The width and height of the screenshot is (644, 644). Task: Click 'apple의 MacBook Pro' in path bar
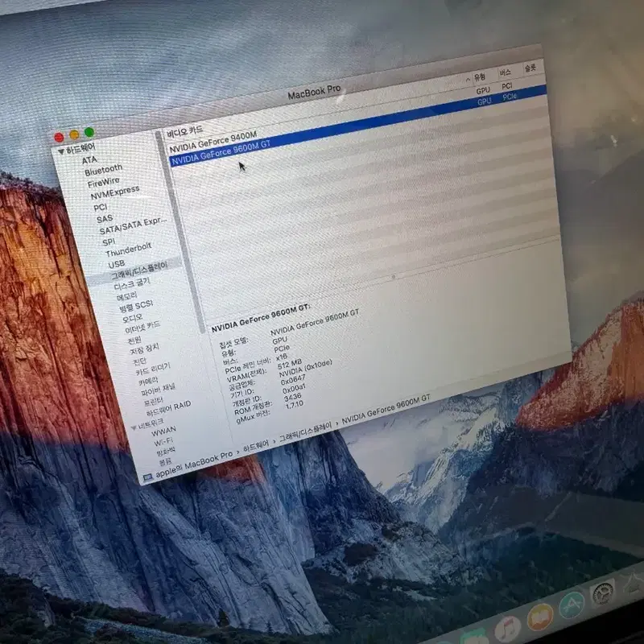point(194,464)
